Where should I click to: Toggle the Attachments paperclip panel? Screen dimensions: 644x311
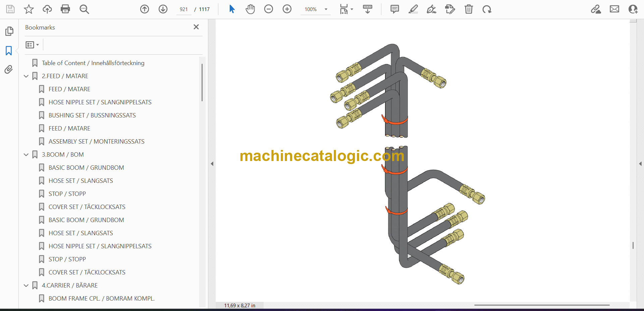click(9, 69)
